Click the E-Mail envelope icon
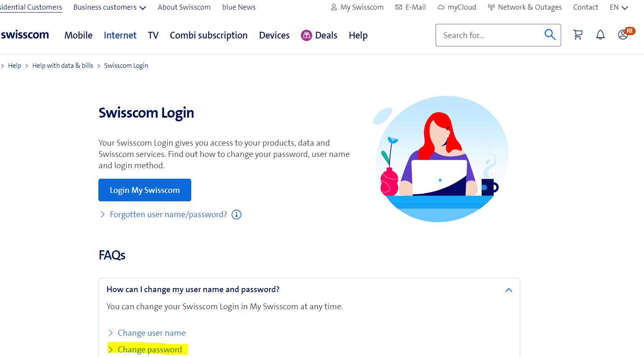The height and width of the screenshot is (357, 644). [399, 8]
